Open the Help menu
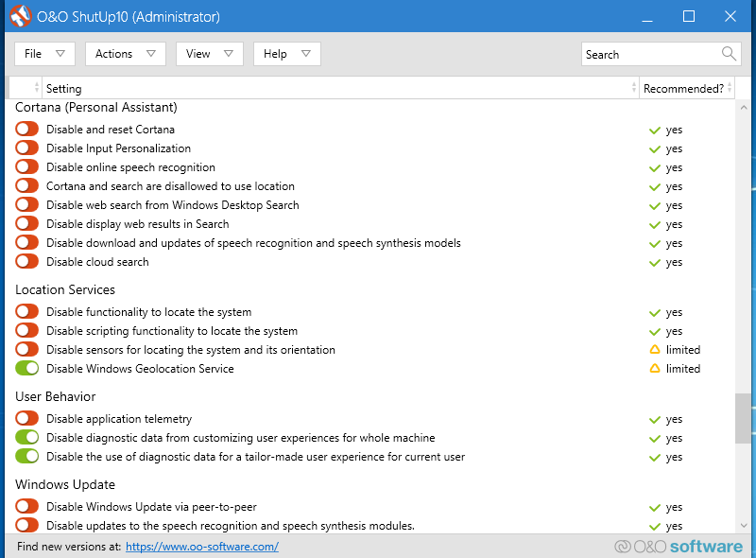 pos(287,54)
